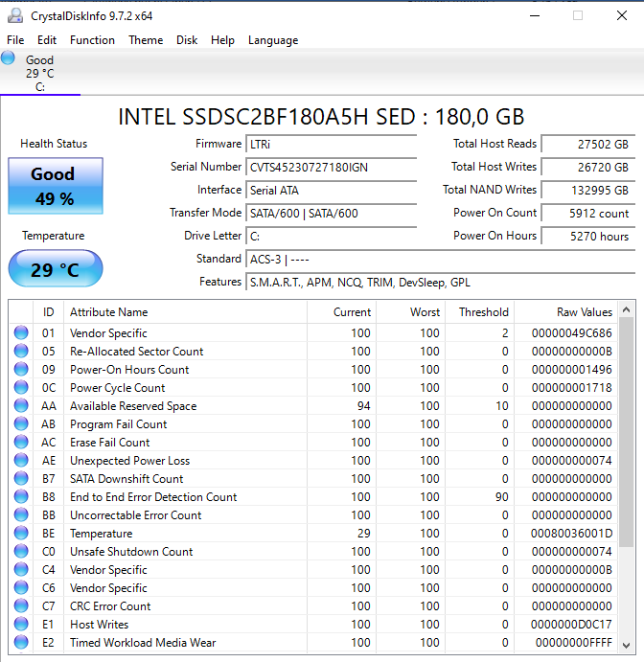Open the File menu
This screenshot has height=662, width=644.
15,40
